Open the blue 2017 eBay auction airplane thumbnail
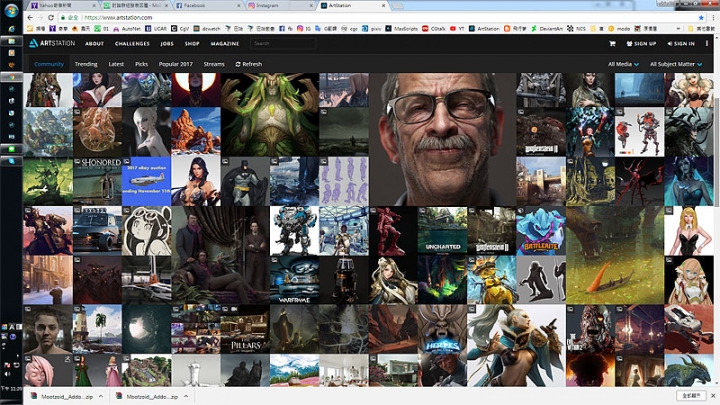The image size is (720, 405). (146, 181)
